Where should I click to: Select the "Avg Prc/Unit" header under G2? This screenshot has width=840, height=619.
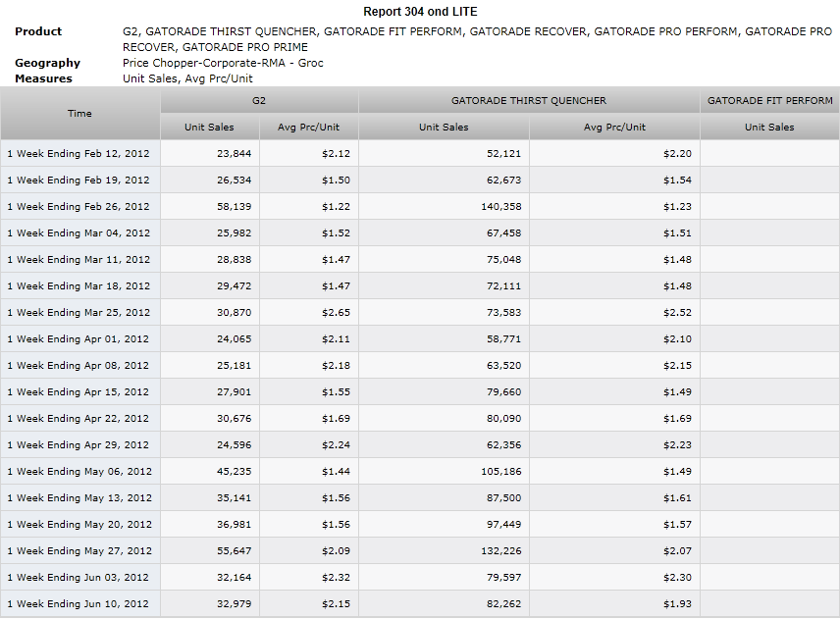point(308,127)
